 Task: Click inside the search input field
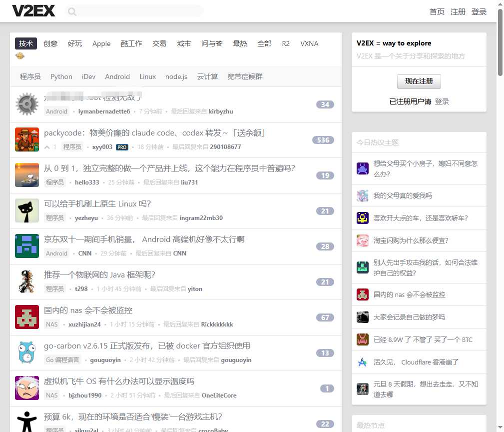pyautogui.click(x=140, y=11)
